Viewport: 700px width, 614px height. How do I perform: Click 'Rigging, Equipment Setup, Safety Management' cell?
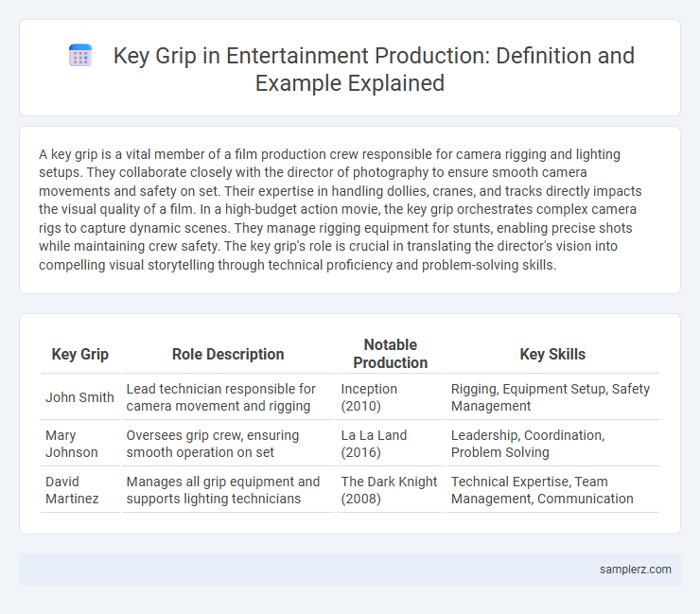coord(552,397)
